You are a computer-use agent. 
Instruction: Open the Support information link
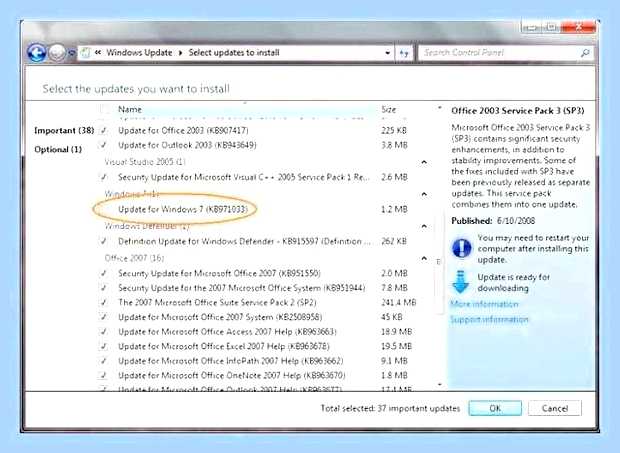pos(489,319)
